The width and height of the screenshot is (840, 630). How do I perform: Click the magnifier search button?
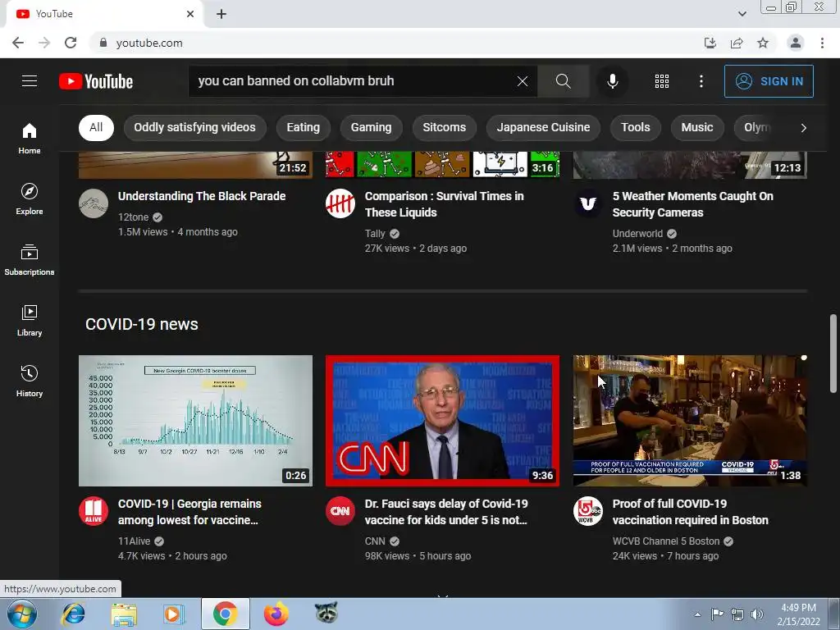tap(563, 81)
